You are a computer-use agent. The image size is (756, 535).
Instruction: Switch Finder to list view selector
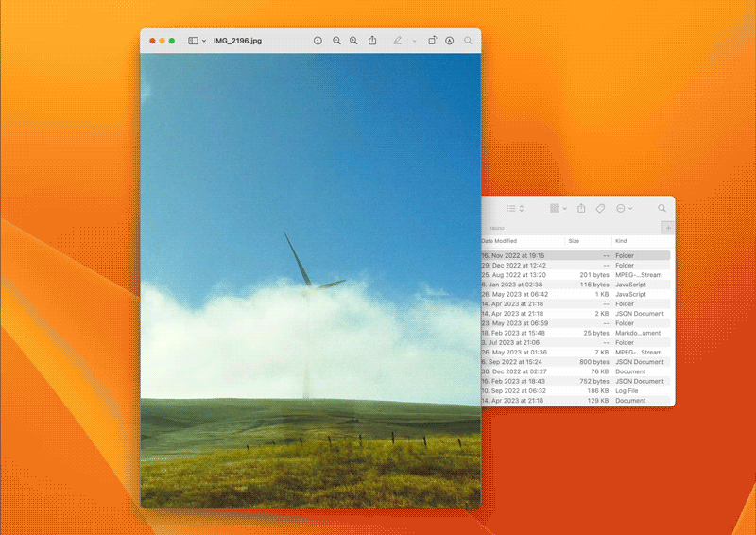(x=515, y=208)
